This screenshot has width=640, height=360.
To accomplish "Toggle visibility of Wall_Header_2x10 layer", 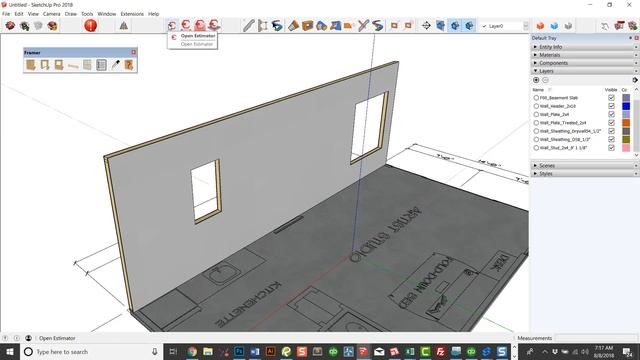I will 611,106.
